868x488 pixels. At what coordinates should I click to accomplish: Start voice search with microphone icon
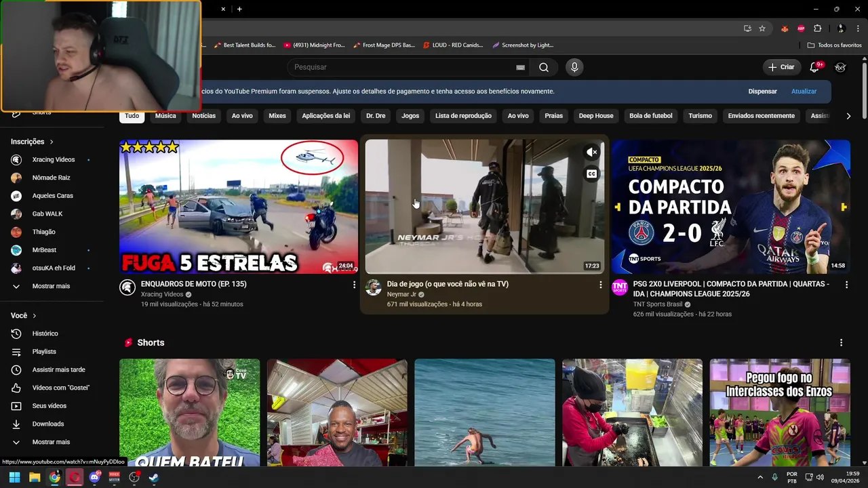coord(574,67)
